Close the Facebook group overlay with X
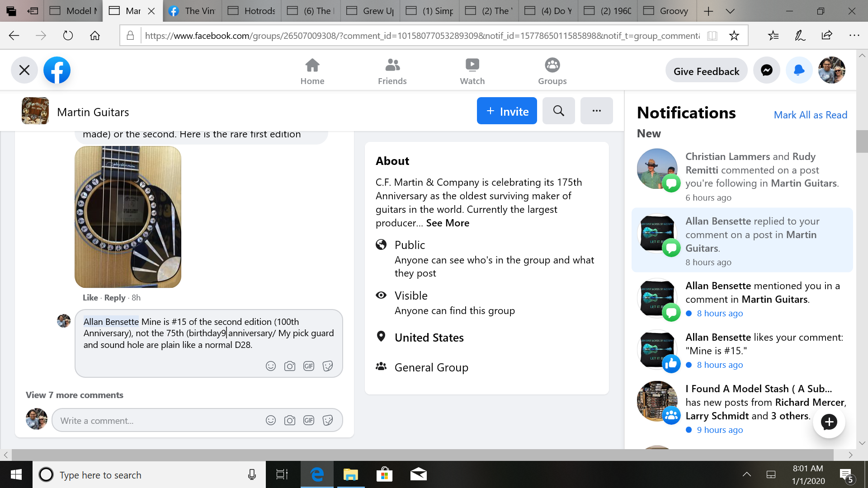The height and width of the screenshot is (488, 868). pos(24,70)
